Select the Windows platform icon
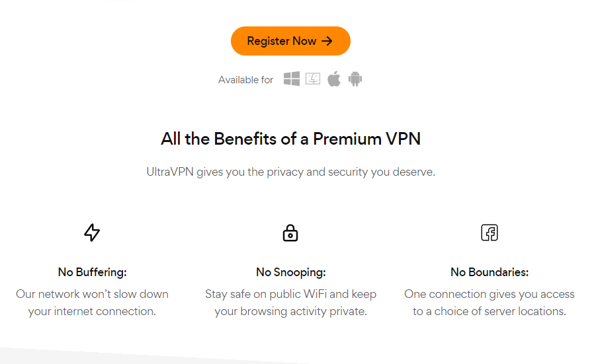Viewport: 598px width, 364px height. coord(292,79)
